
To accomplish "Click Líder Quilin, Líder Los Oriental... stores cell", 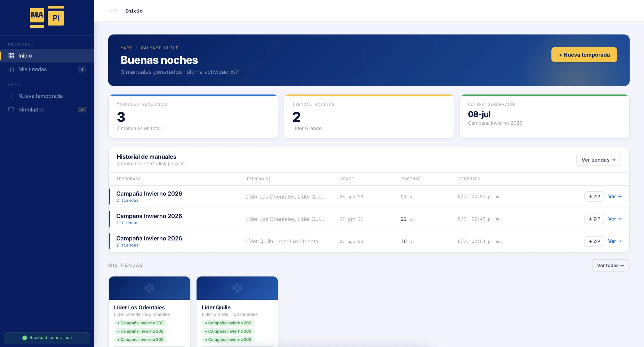I will pos(285,241).
